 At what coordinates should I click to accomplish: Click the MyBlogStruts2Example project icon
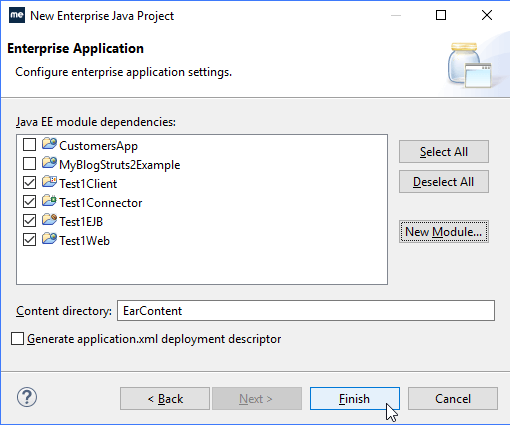pyautogui.click(x=49, y=163)
